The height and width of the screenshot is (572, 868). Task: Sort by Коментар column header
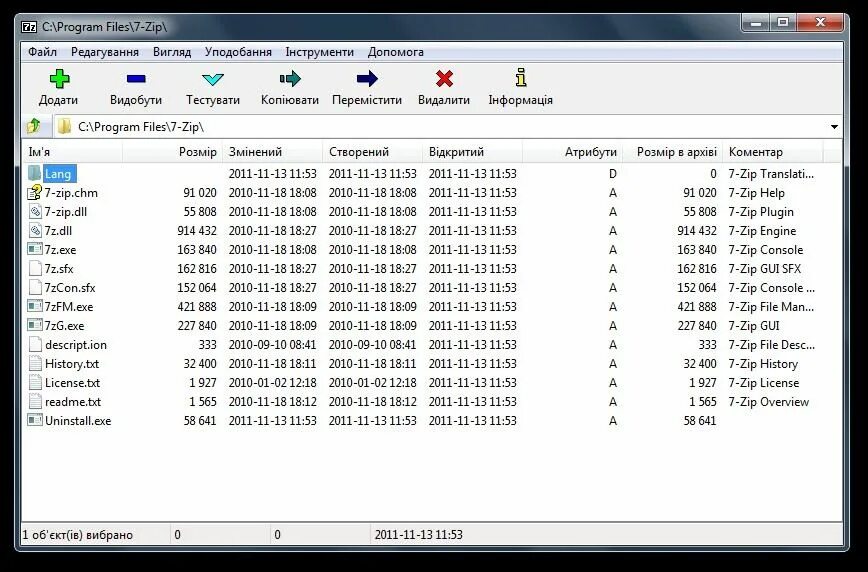tap(773, 152)
